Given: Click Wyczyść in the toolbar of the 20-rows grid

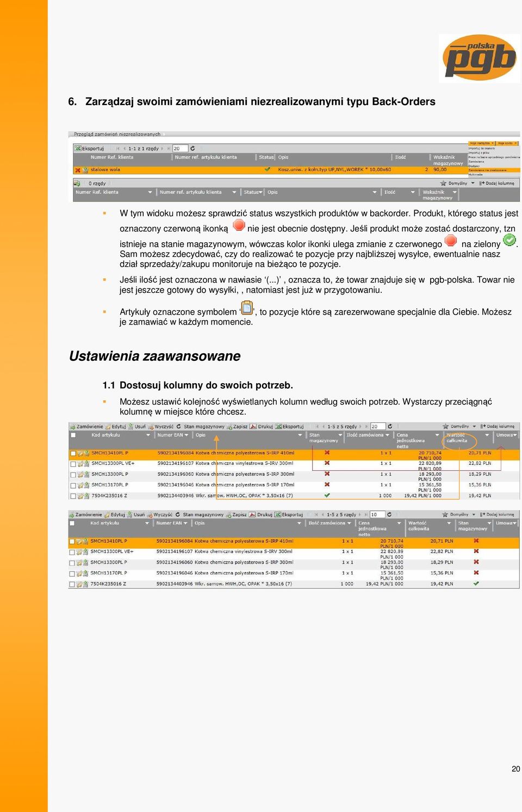Looking at the screenshot, I should (160, 427).
